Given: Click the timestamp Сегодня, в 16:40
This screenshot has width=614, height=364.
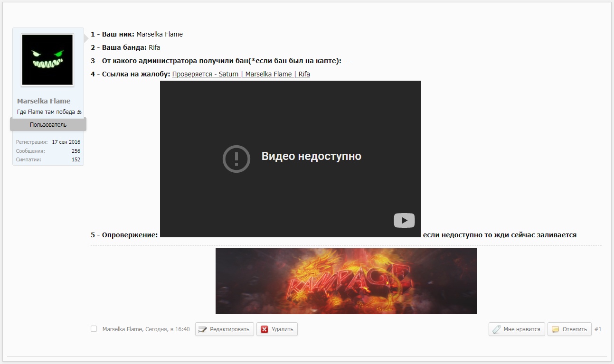Looking at the screenshot, I should [x=167, y=329].
